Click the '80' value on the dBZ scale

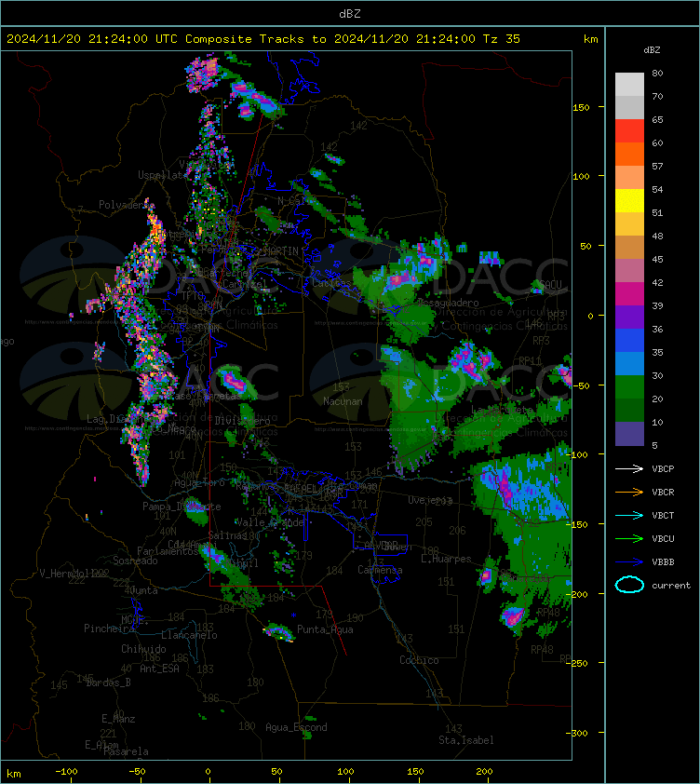pyautogui.click(x=657, y=73)
